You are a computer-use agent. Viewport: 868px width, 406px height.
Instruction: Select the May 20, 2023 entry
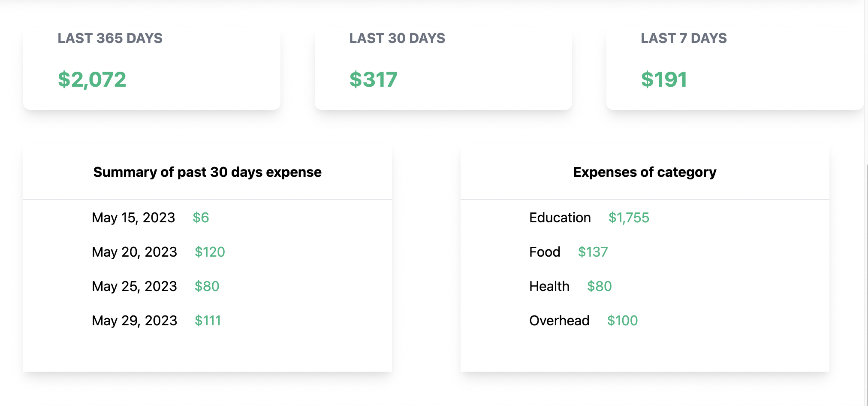[134, 252]
